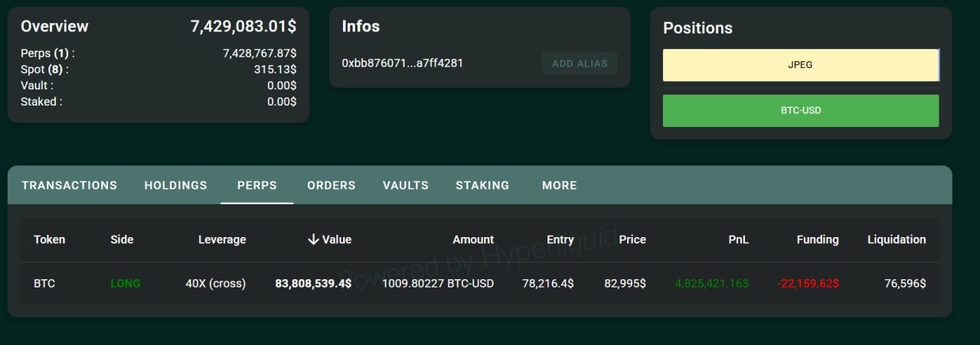Select the BTC token row cell
The height and width of the screenshot is (345, 980).
[44, 283]
